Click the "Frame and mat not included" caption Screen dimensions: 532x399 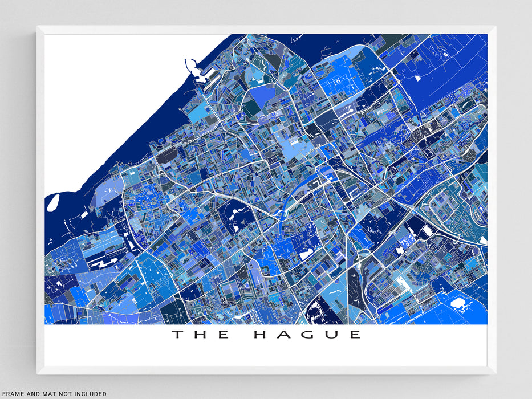coord(54,394)
